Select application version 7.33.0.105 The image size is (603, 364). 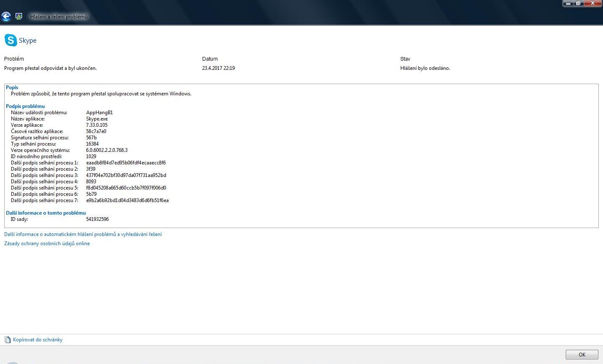coord(97,125)
